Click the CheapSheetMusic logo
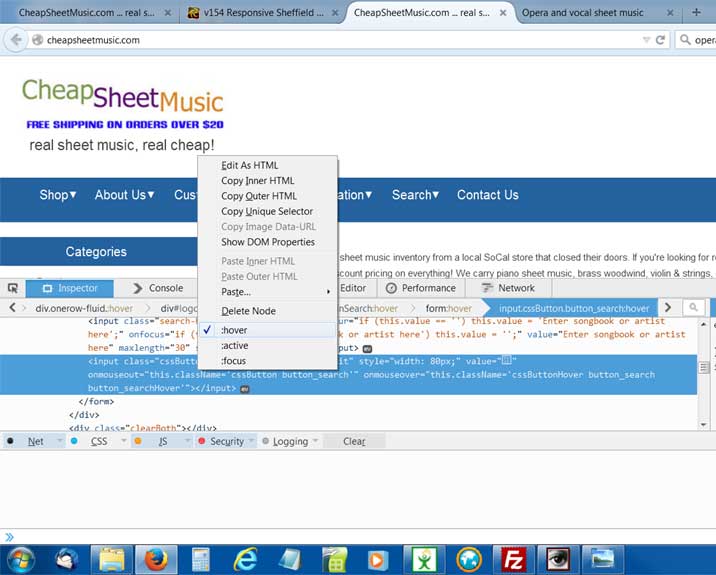 [122, 95]
